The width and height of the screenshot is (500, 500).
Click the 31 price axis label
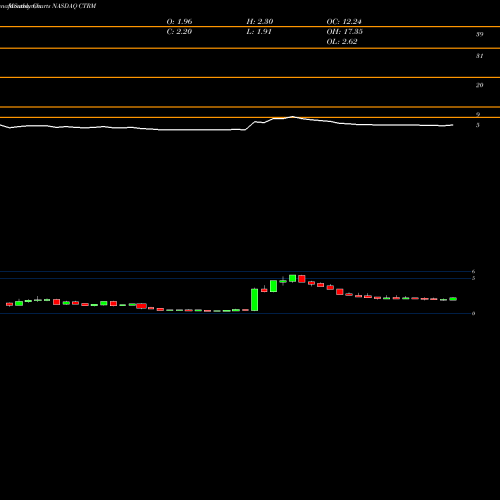click(x=479, y=56)
